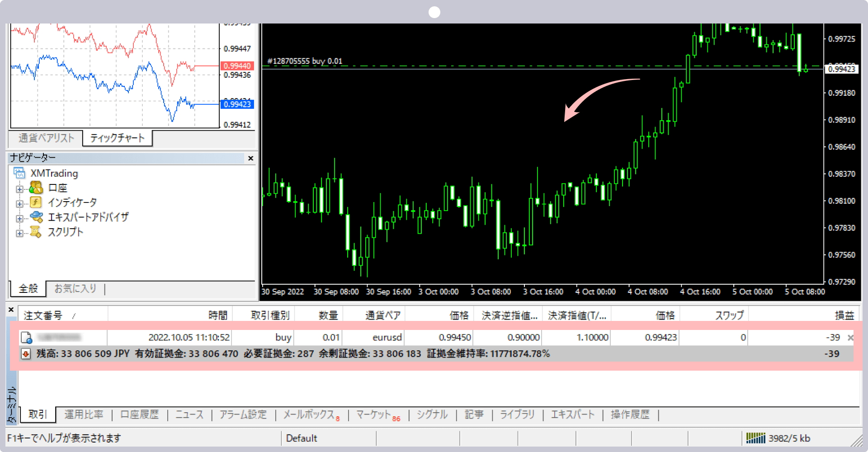
Task: Click the Default profile status bar entry
Action: (x=302, y=438)
